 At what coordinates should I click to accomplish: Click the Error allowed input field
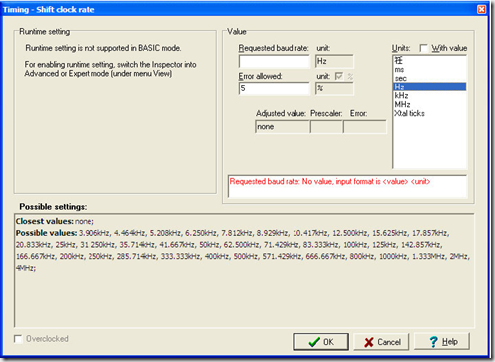[x=274, y=89]
